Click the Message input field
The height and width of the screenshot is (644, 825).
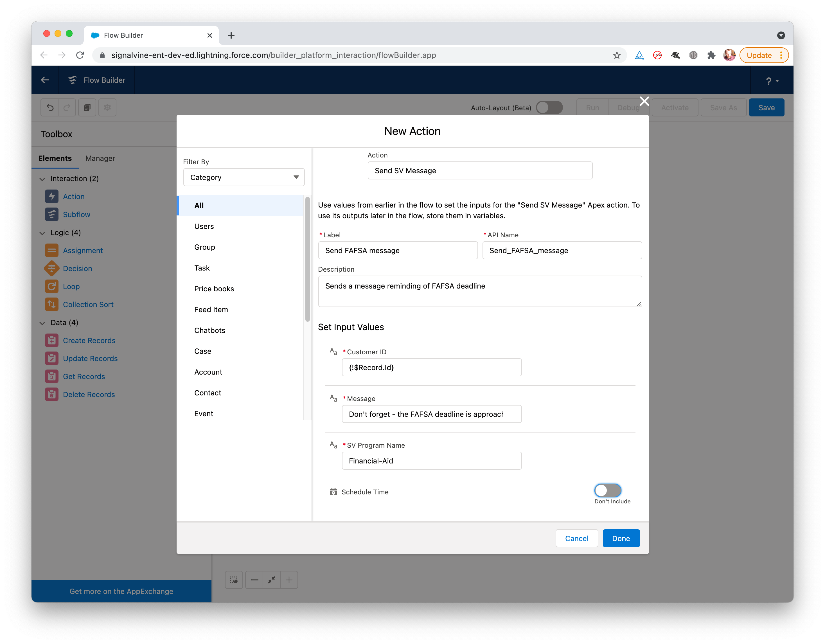coord(431,414)
